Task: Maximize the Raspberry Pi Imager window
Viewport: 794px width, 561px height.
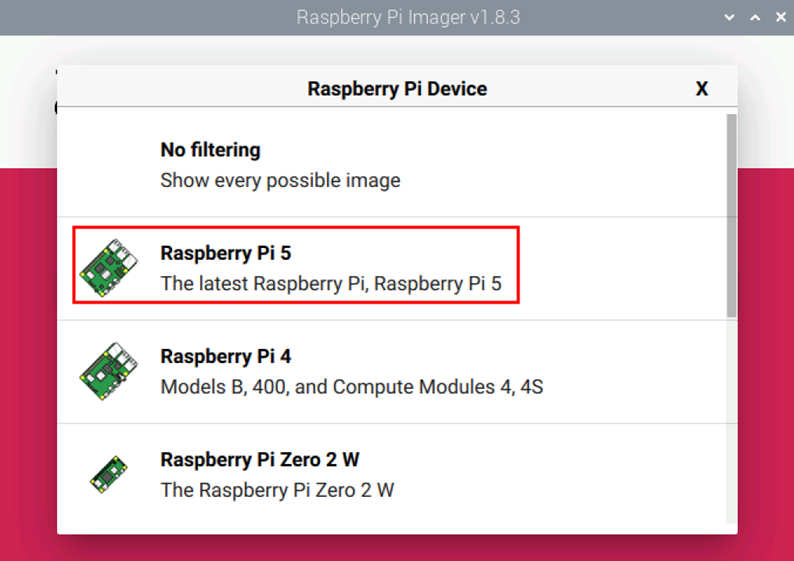Action: click(x=755, y=17)
